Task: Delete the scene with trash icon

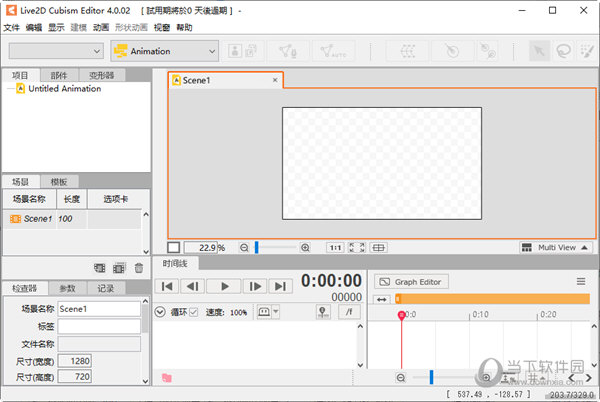Action: point(139,268)
